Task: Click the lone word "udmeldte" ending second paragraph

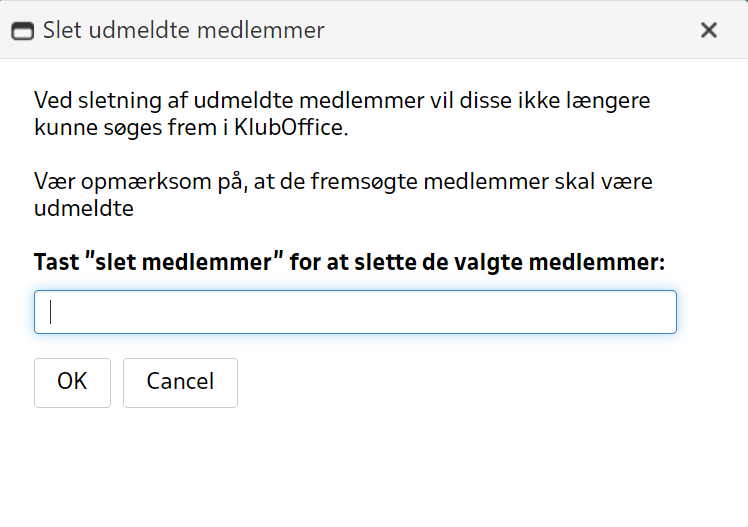Action: pyautogui.click(x=84, y=210)
